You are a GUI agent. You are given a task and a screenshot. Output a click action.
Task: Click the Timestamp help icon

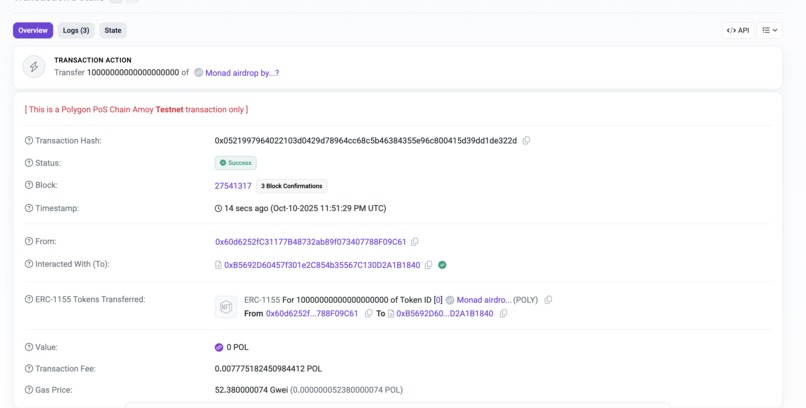click(x=29, y=208)
